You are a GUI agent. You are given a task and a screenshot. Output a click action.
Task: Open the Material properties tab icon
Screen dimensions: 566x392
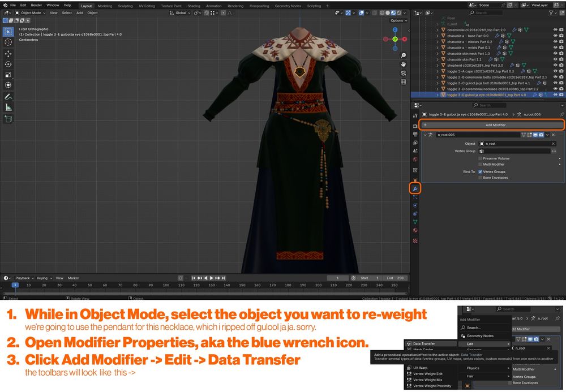[415, 230]
